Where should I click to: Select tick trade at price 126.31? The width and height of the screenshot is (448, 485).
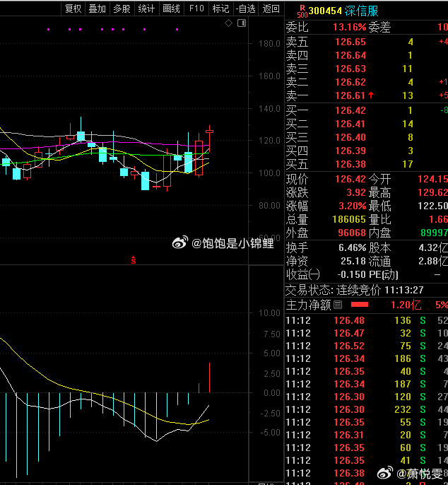tap(349, 435)
